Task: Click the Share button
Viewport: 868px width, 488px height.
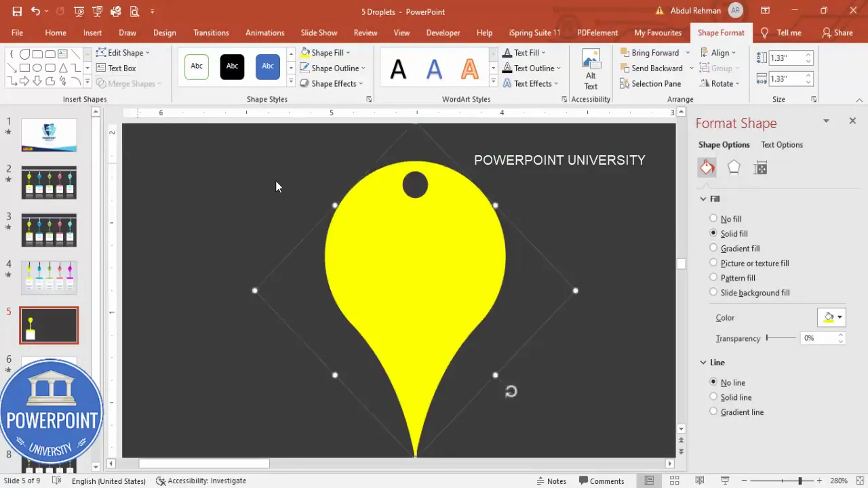Action: pyautogui.click(x=837, y=33)
